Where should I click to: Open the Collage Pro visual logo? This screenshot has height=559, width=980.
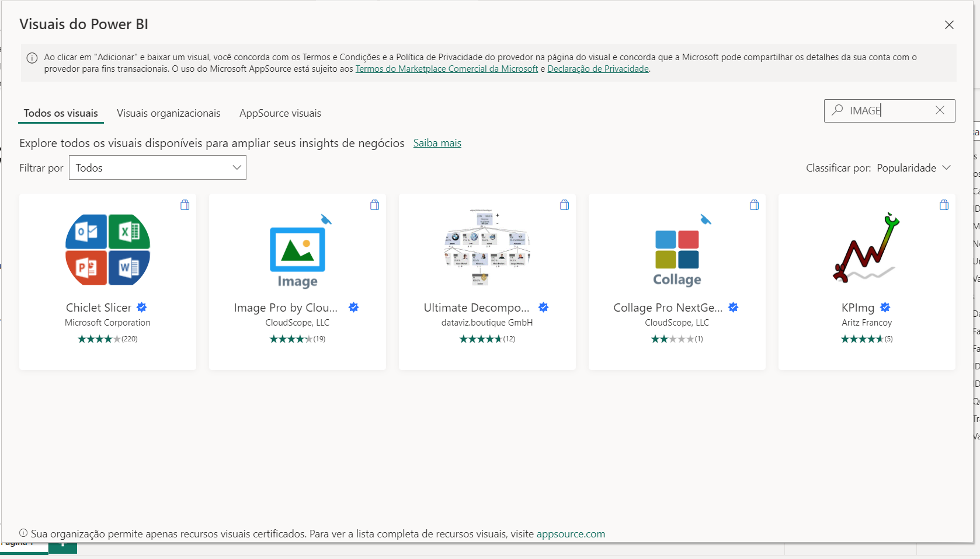click(x=677, y=258)
